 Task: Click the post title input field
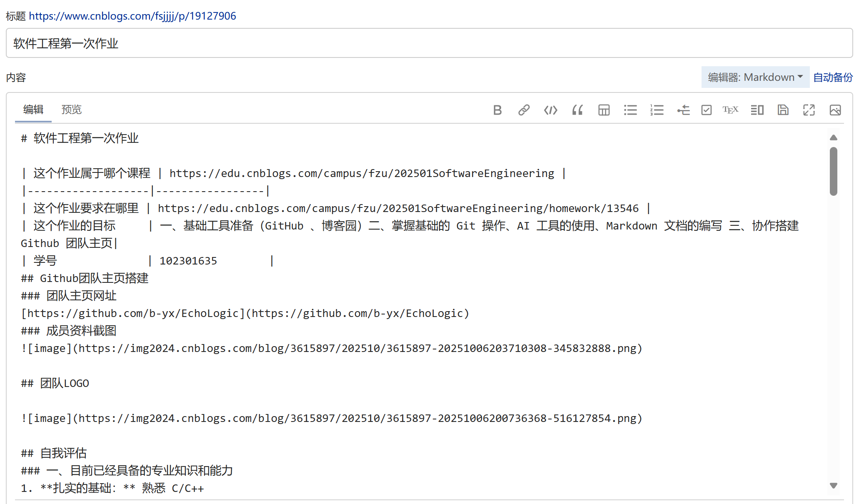(429, 43)
